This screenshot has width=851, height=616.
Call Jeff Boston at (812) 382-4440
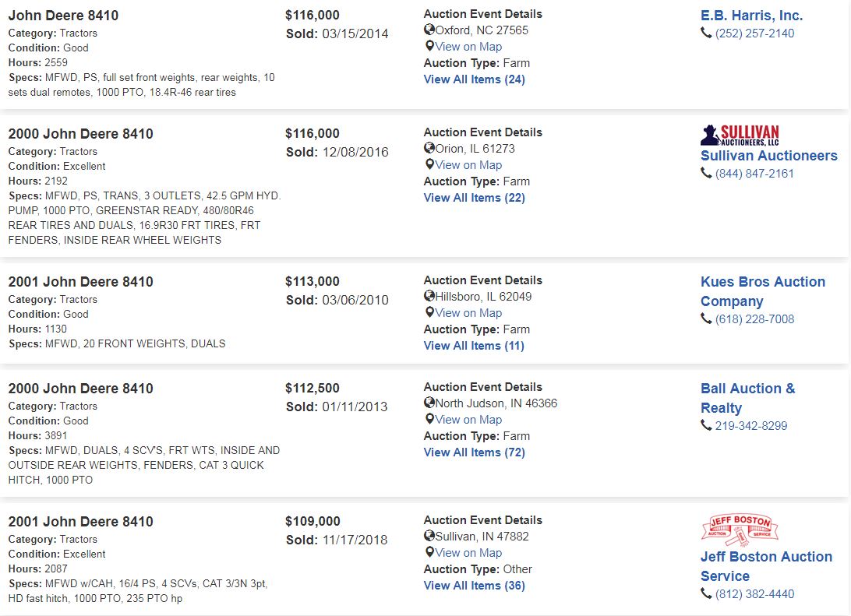click(754, 593)
